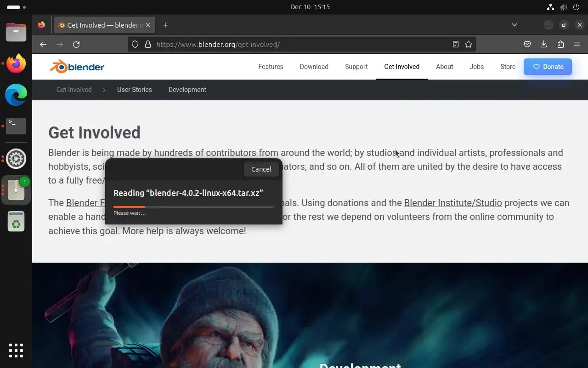Select the Get Involved nav item

402,67
